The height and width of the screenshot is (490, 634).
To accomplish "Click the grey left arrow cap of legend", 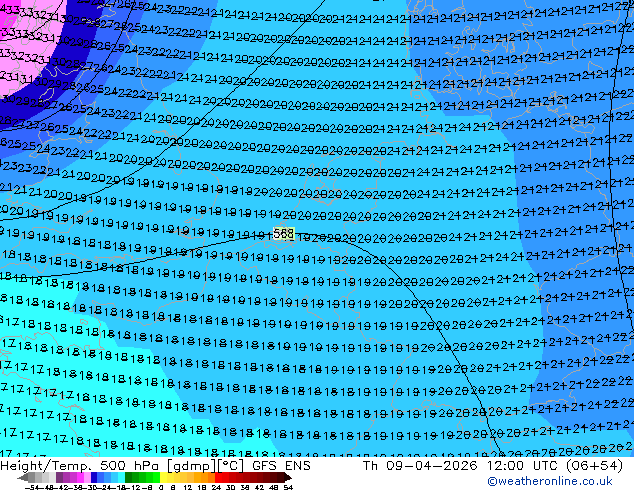I will 23,477.
